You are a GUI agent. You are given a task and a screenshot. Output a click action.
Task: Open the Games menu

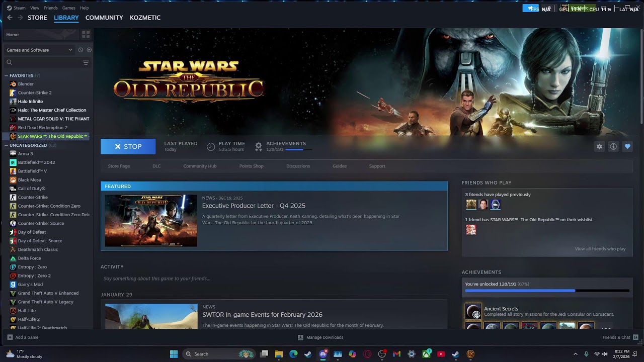click(x=69, y=8)
